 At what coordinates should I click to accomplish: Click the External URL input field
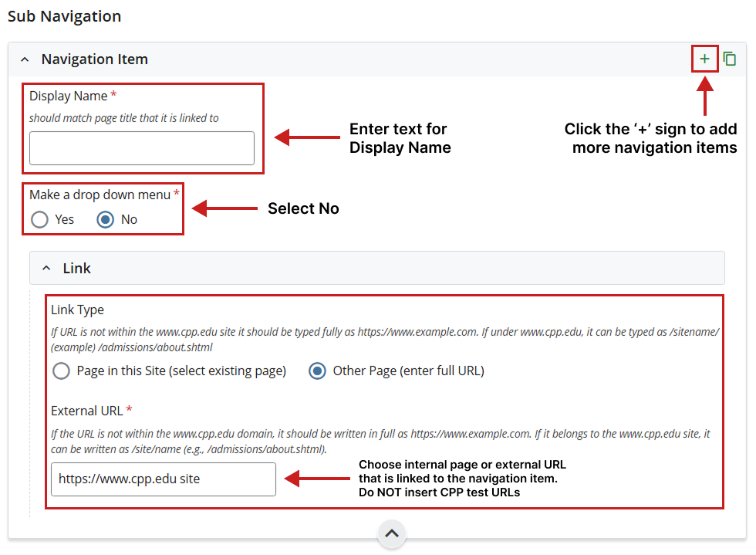[164, 479]
